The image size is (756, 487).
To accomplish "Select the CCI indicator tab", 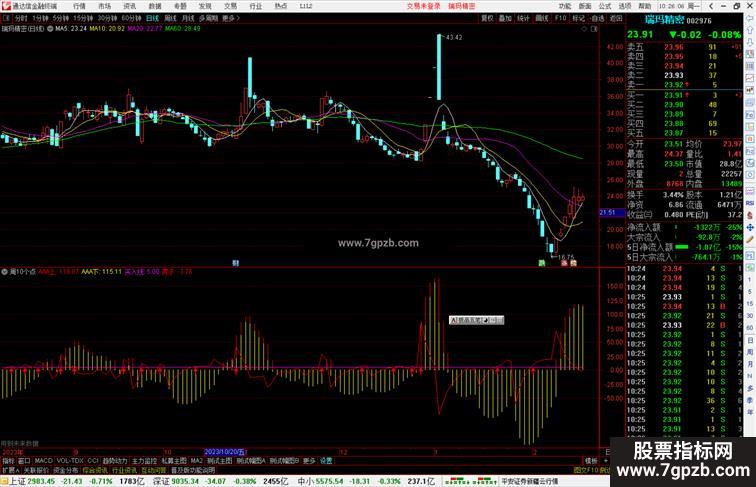I will click(x=93, y=461).
